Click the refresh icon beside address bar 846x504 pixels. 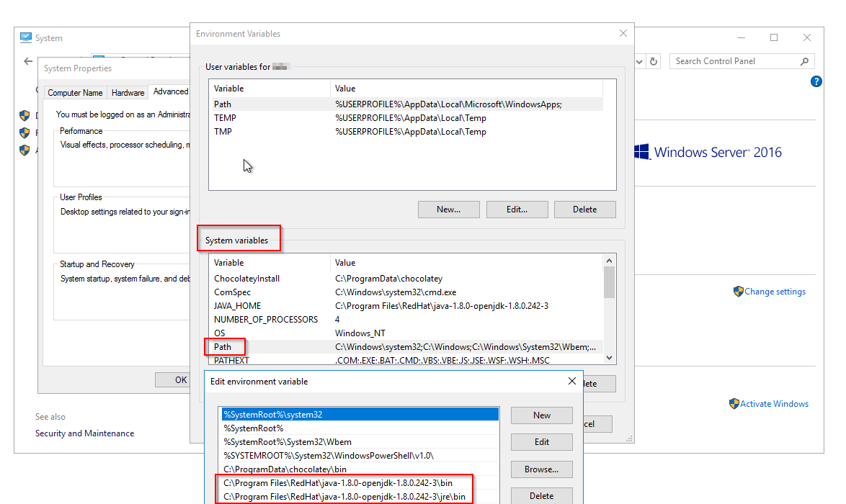654,62
